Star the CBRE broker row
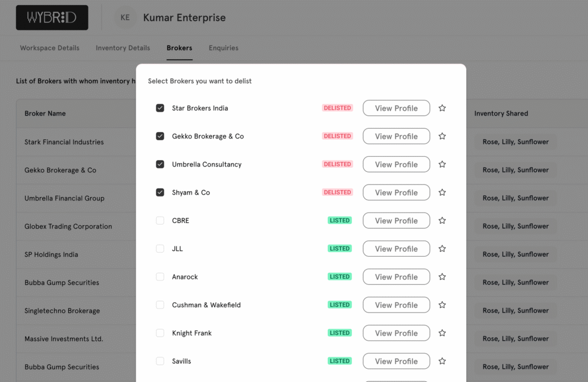Viewport: 588px width, 382px height. coord(442,221)
